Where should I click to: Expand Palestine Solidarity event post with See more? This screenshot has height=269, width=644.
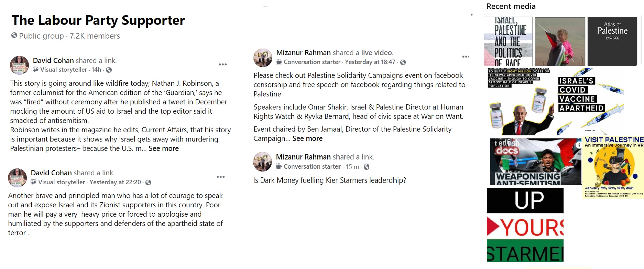coord(307,138)
